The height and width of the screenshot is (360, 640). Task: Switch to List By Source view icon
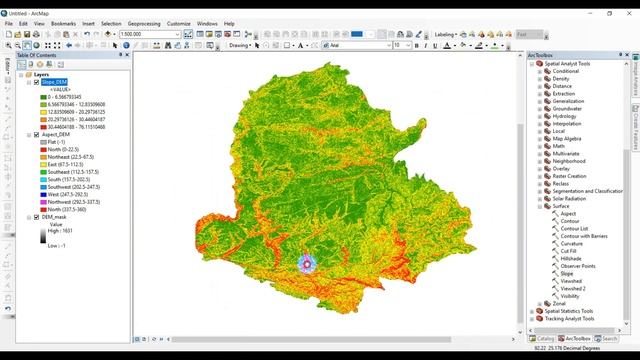point(31,64)
